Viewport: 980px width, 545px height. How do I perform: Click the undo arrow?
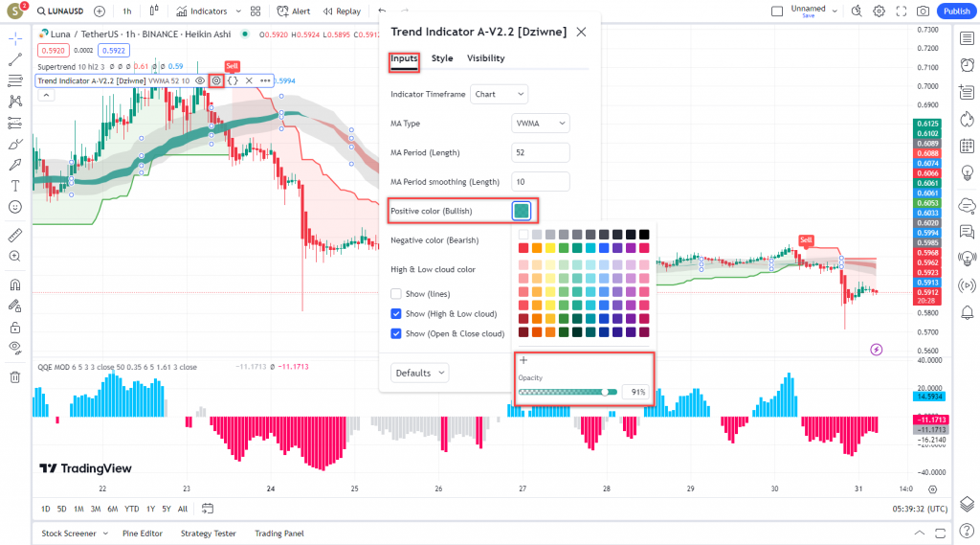(383, 11)
